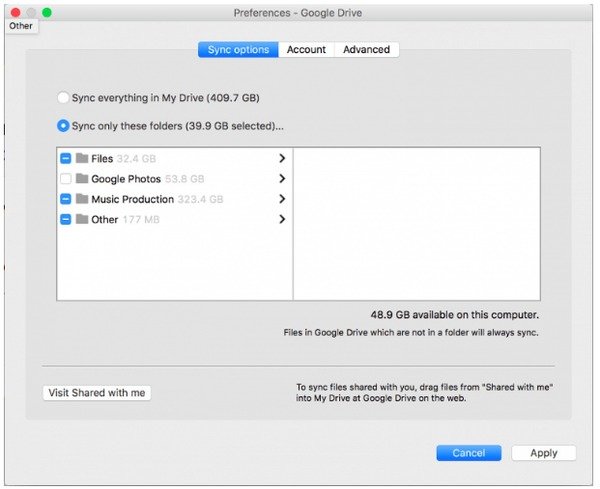The height and width of the screenshot is (489, 600).
Task: Close the Preferences window with red button
Action: click(x=15, y=13)
